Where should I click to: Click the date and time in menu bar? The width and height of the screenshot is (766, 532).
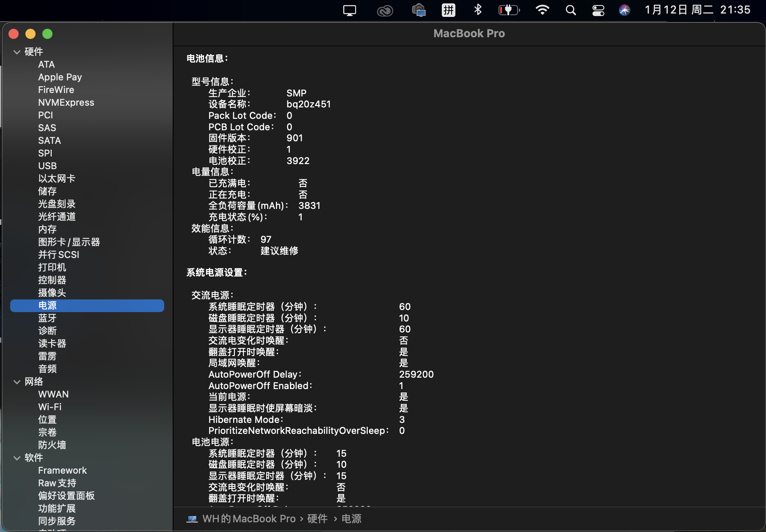point(697,10)
